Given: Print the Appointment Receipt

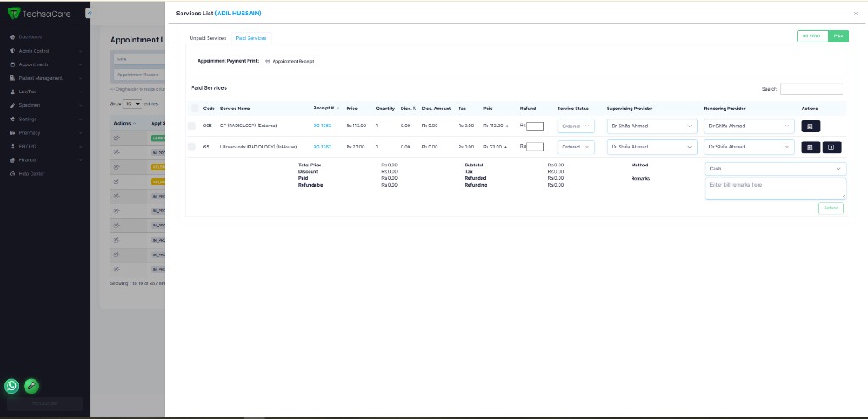Looking at the screenshot, I should tap(290, 62).
